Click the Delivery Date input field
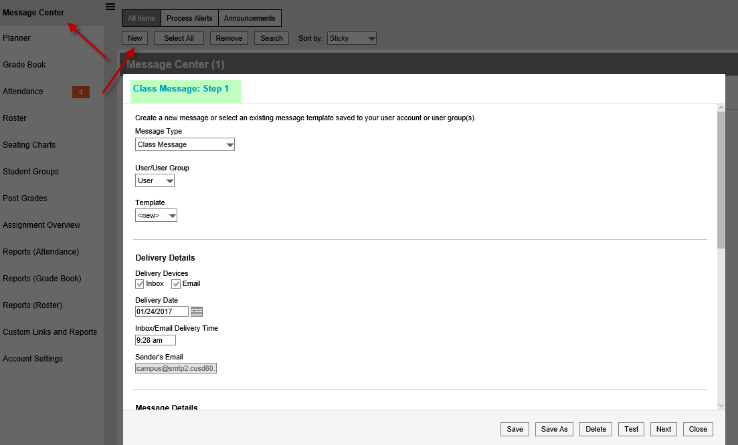Image resolution: width=738 pixels, height=445 pixels. pos(161,312)
